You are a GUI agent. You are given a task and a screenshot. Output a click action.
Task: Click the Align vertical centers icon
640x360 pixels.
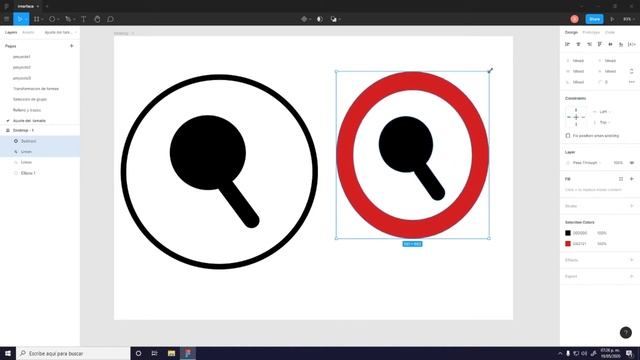pyautogui.click(x=610, y=44)
